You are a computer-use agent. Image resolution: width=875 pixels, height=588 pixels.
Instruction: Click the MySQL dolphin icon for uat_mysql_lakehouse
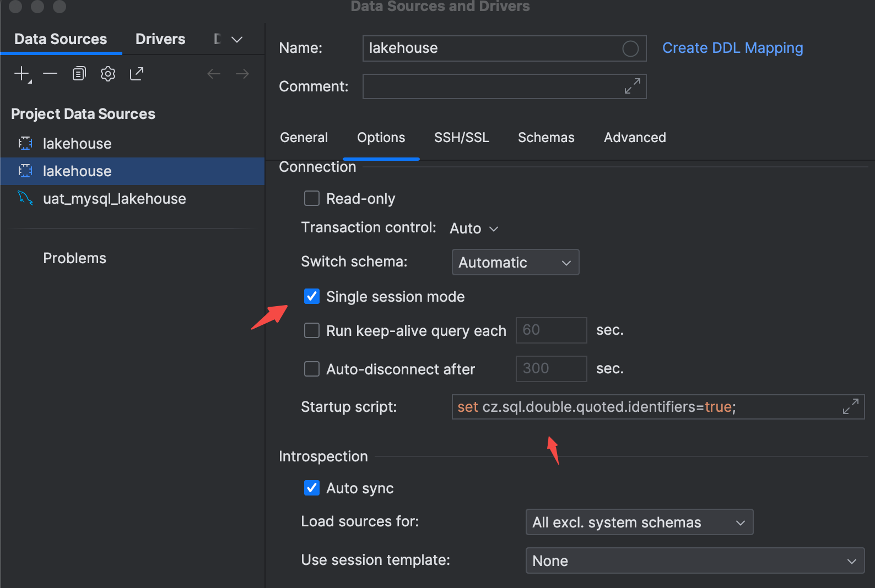coord(25,198)
